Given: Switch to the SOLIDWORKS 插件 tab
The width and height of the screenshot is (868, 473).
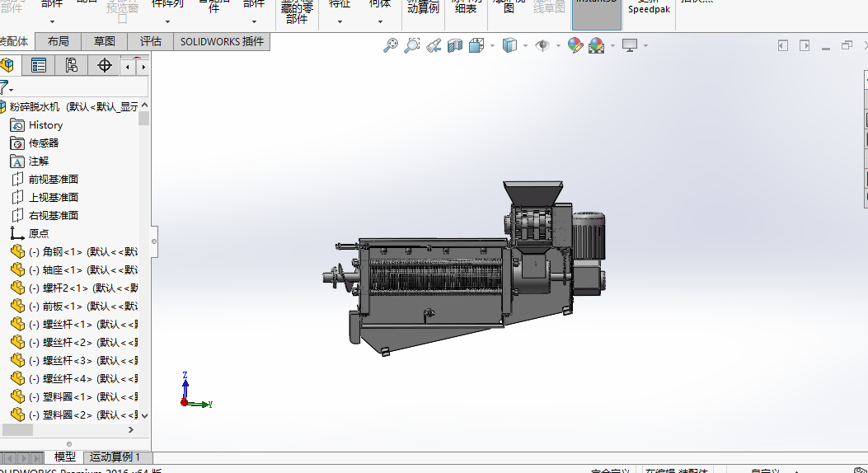Looking at the screenshot, I should [222, 41].
